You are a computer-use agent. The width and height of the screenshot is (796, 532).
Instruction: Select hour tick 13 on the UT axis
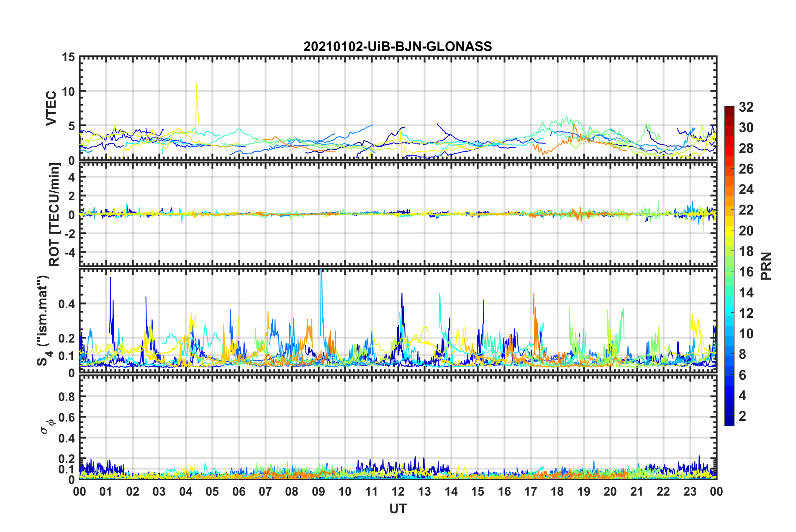(x=424, y=491)
